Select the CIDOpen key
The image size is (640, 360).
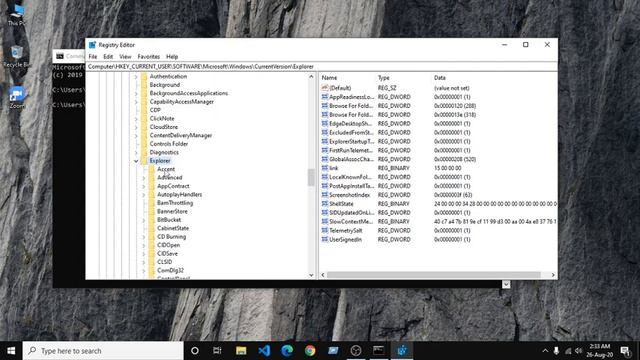[168, 245]
